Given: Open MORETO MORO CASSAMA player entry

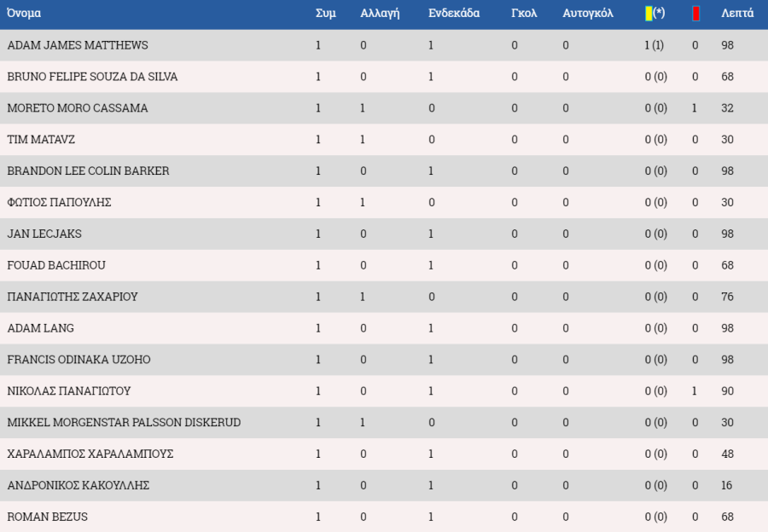Looking at the screenshot, I should [78, 107].
